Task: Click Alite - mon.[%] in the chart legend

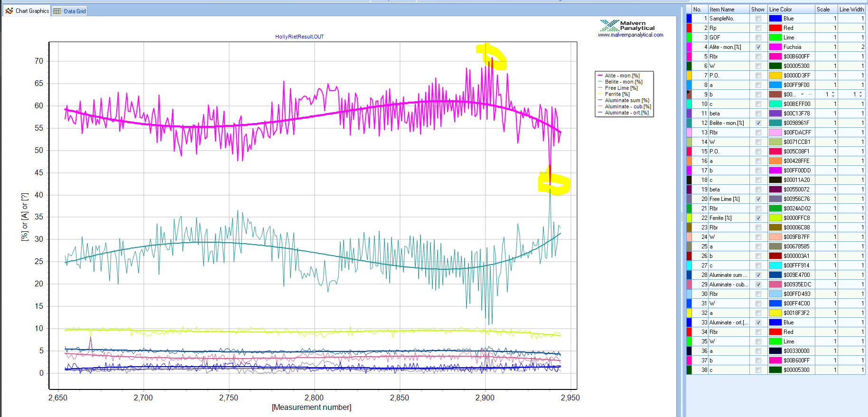Action: tap(622, 76)
